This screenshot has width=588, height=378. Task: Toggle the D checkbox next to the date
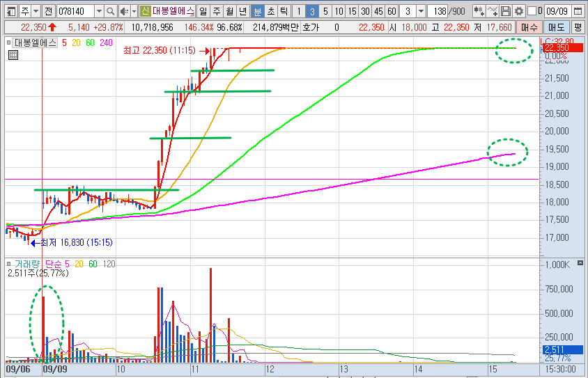(532, 11)
